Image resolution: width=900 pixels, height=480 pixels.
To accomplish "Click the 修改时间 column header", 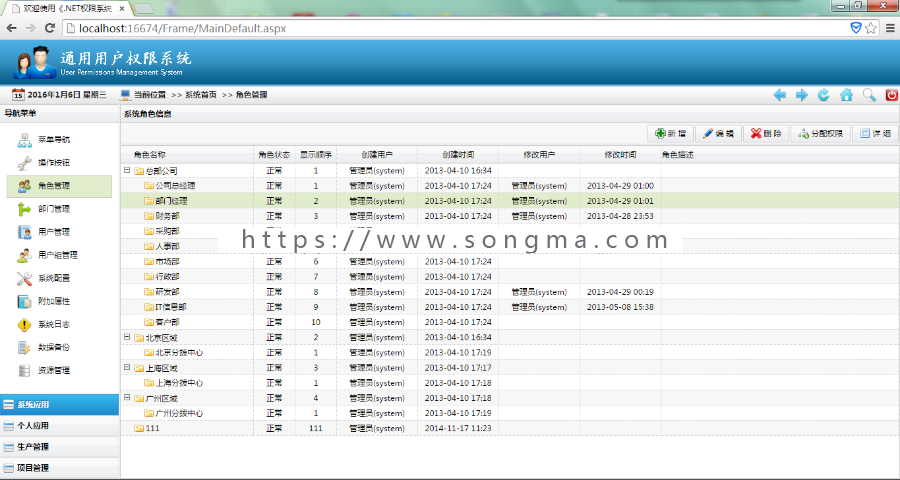I will coord(620,155).
